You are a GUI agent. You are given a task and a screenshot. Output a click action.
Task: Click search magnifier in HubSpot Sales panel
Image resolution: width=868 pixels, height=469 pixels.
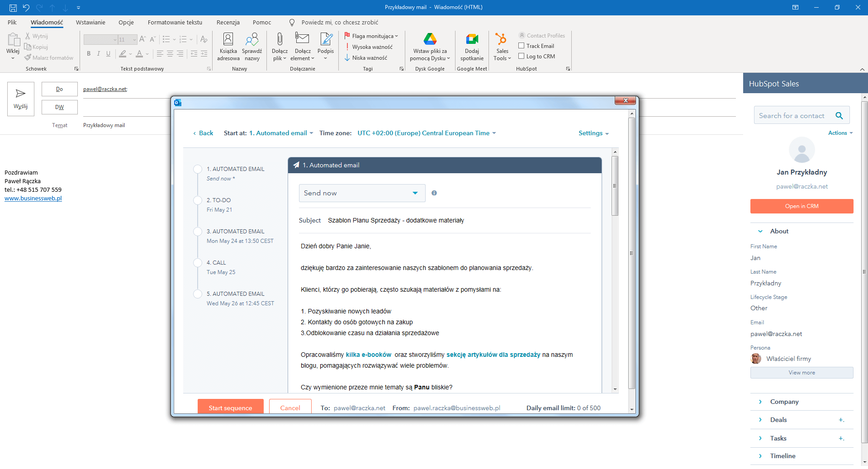tap(839, 116)
